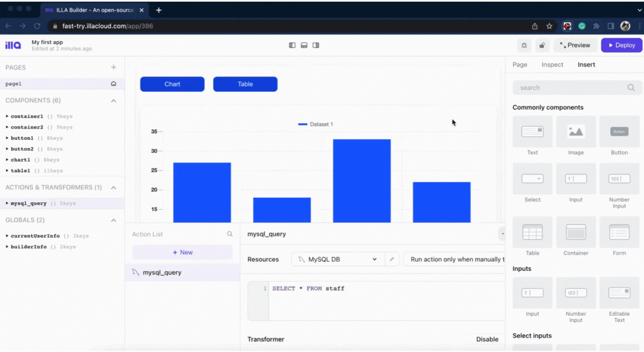Click the home icon on page1
Viewport: 644px width, 352px height.
tap(113, 84)
